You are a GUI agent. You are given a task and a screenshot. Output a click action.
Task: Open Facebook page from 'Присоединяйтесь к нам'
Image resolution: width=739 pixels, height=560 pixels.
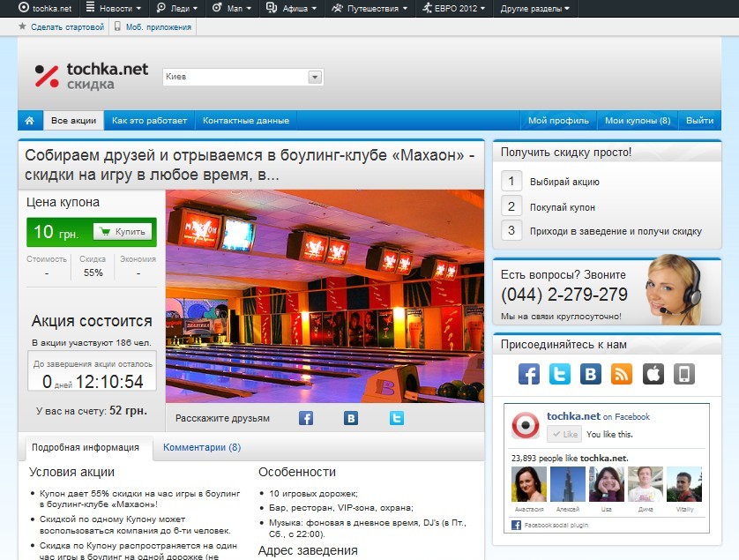[x=529, y=374]
